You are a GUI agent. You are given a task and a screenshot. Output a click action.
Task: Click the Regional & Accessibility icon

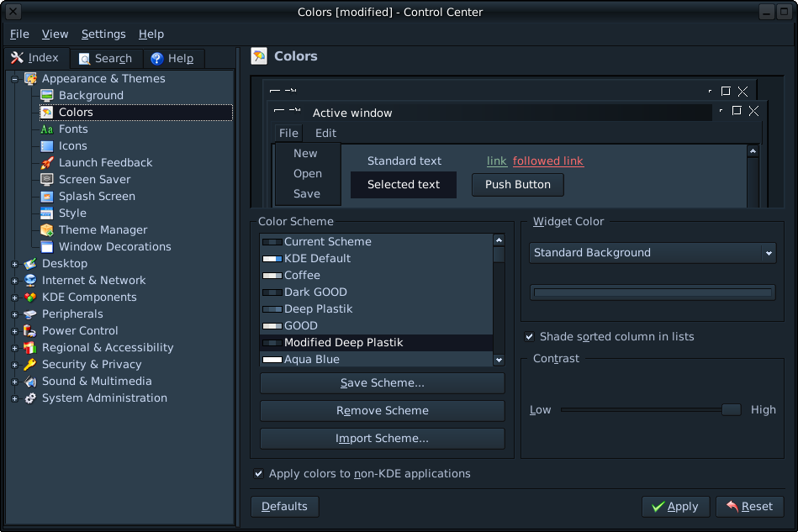point(30,347)
